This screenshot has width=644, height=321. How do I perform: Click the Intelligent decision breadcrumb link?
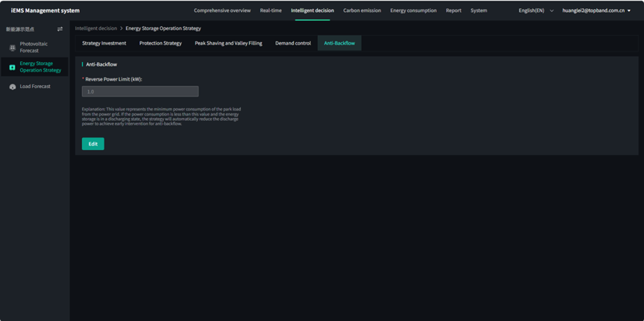(x=95, y=28)
